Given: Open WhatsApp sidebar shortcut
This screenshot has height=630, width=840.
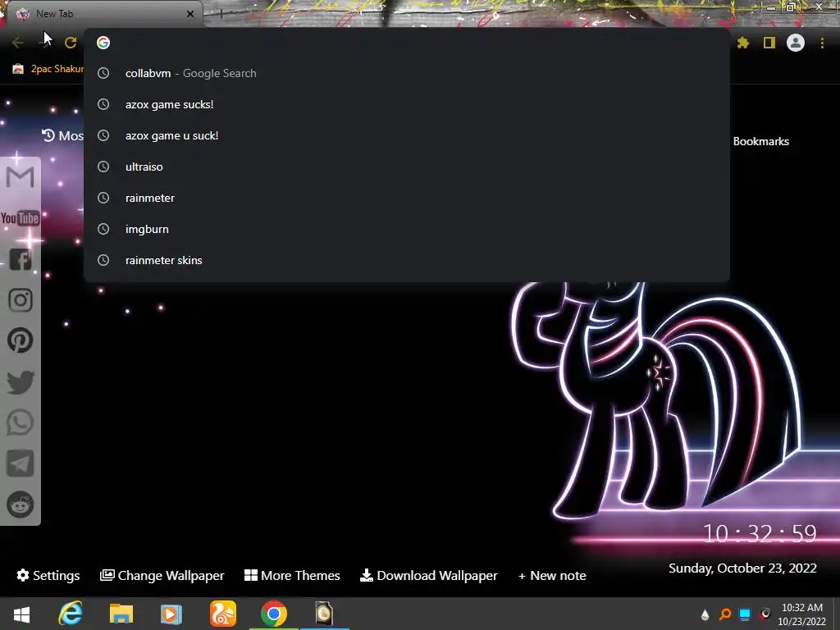Looking at the screenshot, I should coord(21,422).
